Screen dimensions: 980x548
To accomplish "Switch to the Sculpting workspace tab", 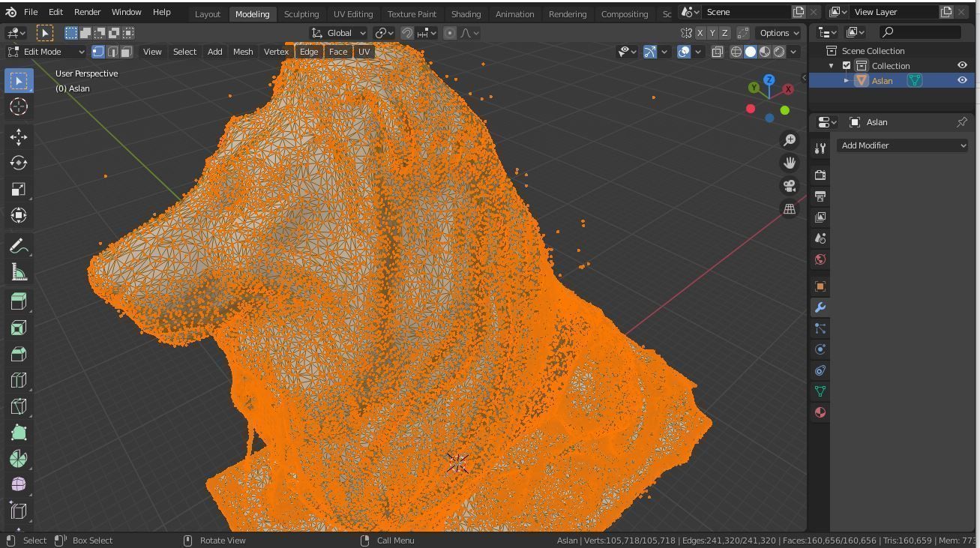I will (x=301, y=13).
